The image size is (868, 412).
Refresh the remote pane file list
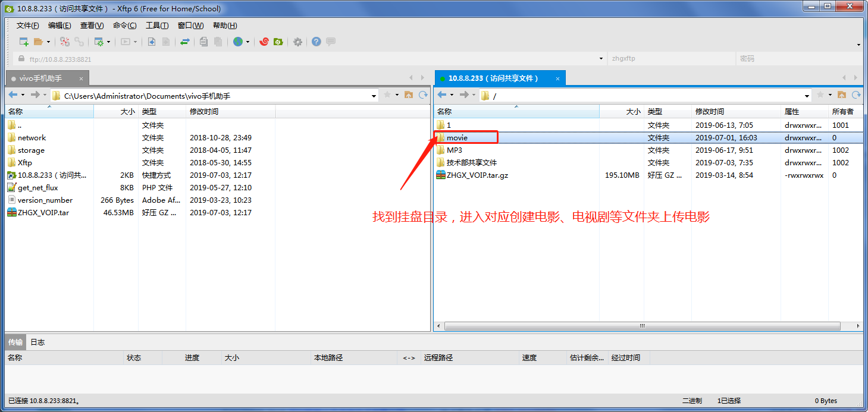pyautogui.click(x=856, y=95)
